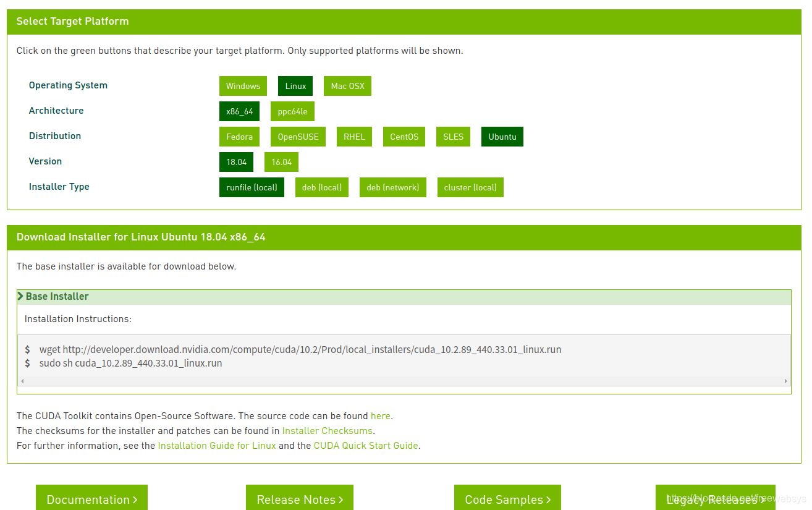Open the Documentation button
The width and height of the screenshot is (812, 510).
coord(91,498)
